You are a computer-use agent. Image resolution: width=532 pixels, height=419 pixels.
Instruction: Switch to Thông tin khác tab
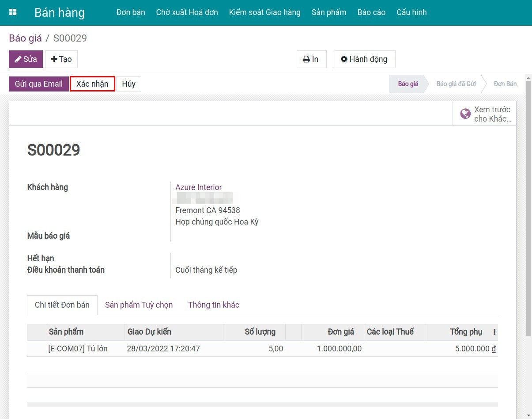pyautogui.click(x=214, y=305)
